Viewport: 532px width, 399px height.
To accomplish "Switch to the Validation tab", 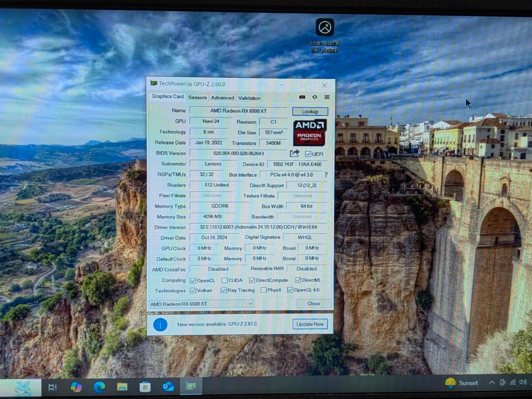I will (x=249, y=98).
